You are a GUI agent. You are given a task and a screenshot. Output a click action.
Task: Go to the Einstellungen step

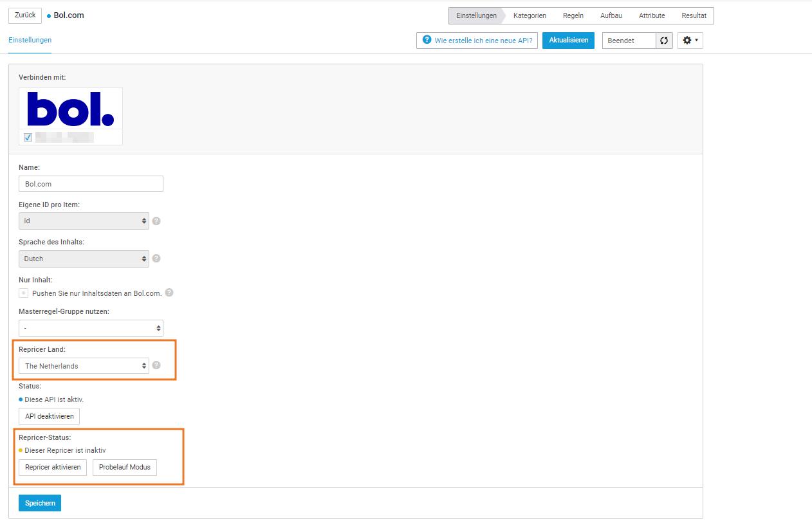tap(476, 15)
